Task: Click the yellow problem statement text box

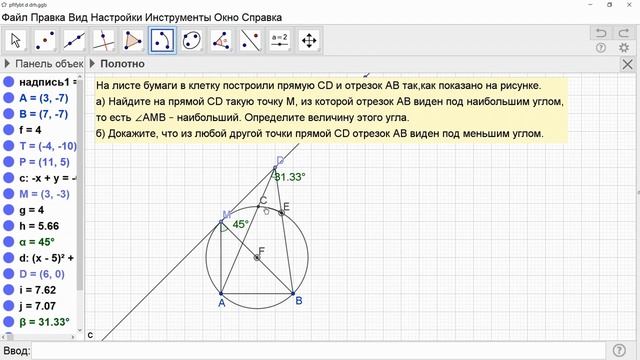Action: [x=331, y=110]
